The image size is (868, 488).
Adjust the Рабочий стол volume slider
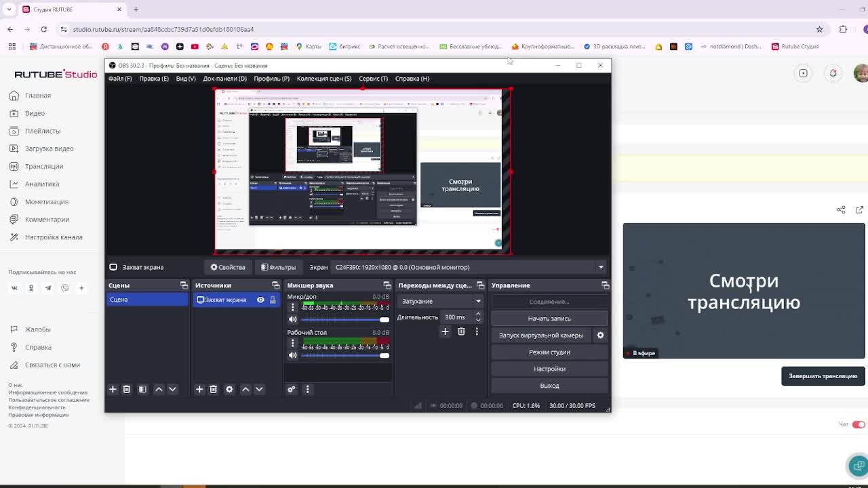(x=345, y=355)
